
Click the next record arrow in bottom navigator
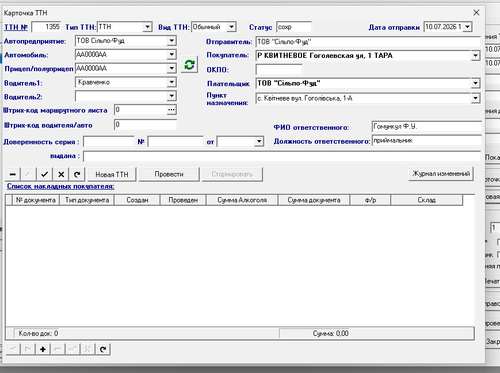(x=28, y=349)
